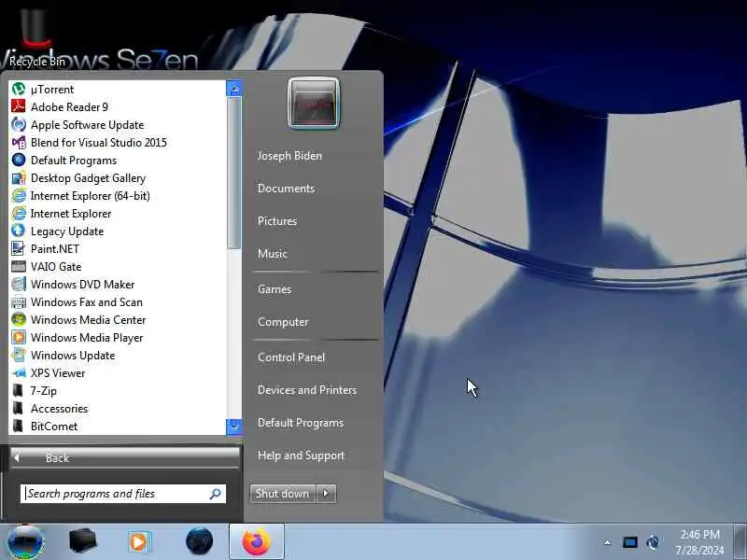Open Apple Software Update icon
The width and height of the screenshot is (747, 560).
click(19, 124)
